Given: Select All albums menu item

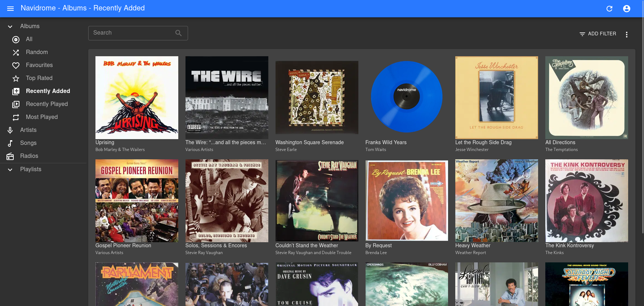Looking at the screenshot, I should (x=43, y=39).
